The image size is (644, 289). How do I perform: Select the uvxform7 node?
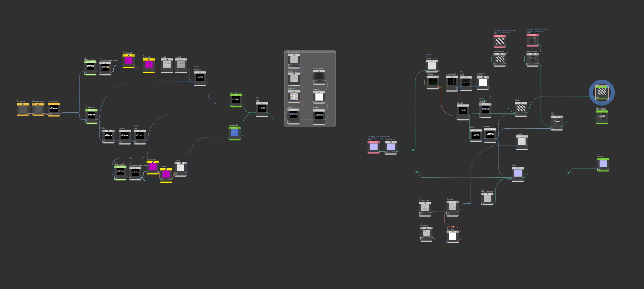click(x=166, y=175)
